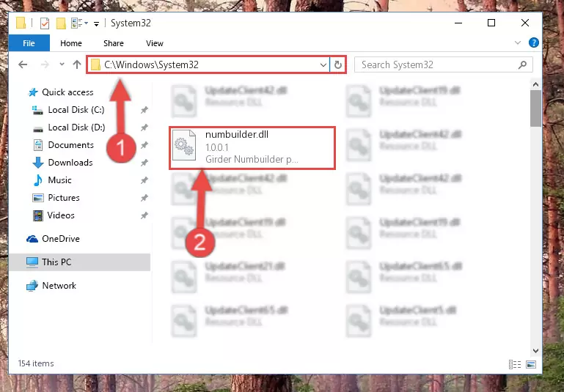Open the File menu tab
Viewport: 564px width, 392px height.
pyautogui.click(x=29, y=43)
